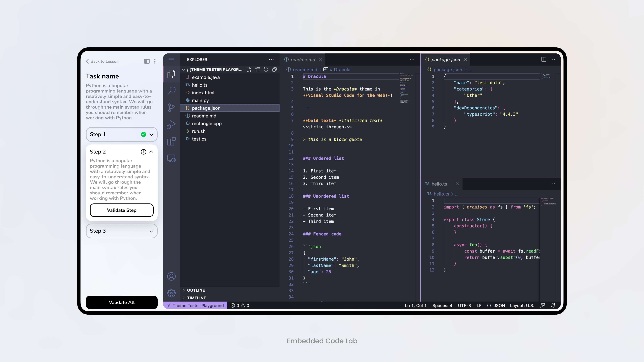Click the hello.ts breadcrumb segment

[441, 194]
